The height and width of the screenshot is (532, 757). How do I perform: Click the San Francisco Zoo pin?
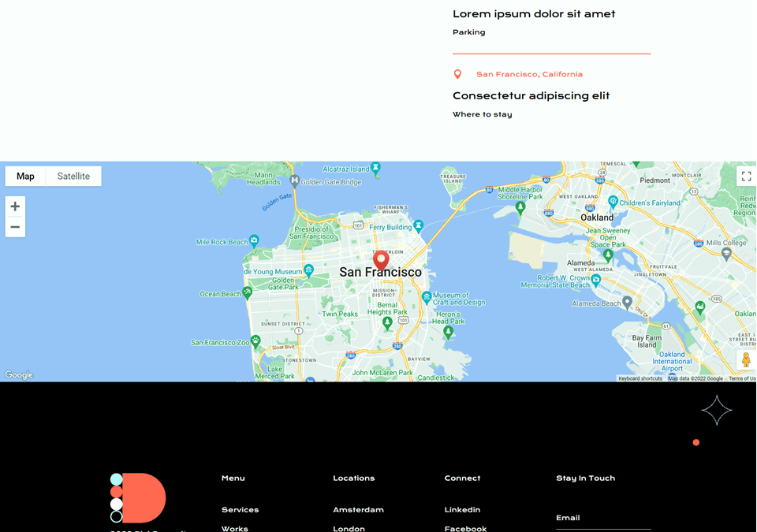click(x=255, y=342)
